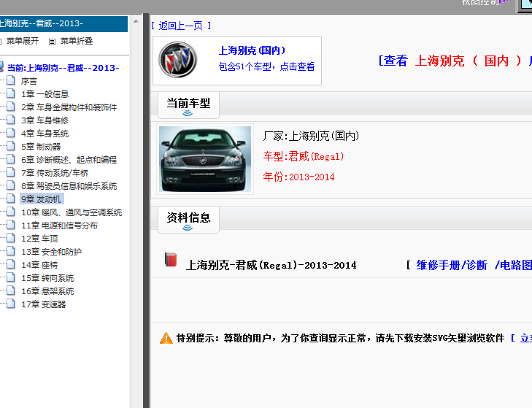Click the page icon beside 17章 变速器
532x408 pixels.
(11, 304)
